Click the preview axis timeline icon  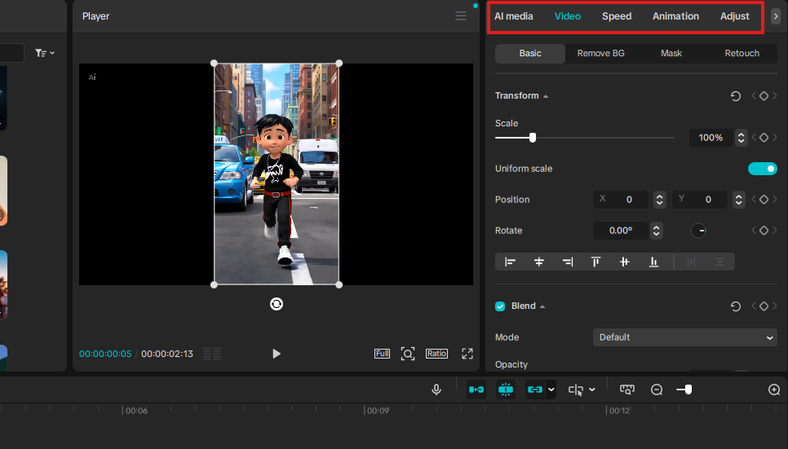[627, 389]
